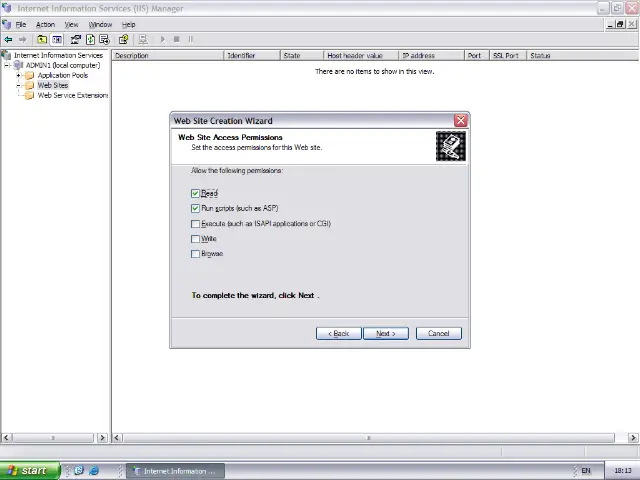Sort by the Identifier column header
The image size is (640, 480).
(x=252, y=56)
